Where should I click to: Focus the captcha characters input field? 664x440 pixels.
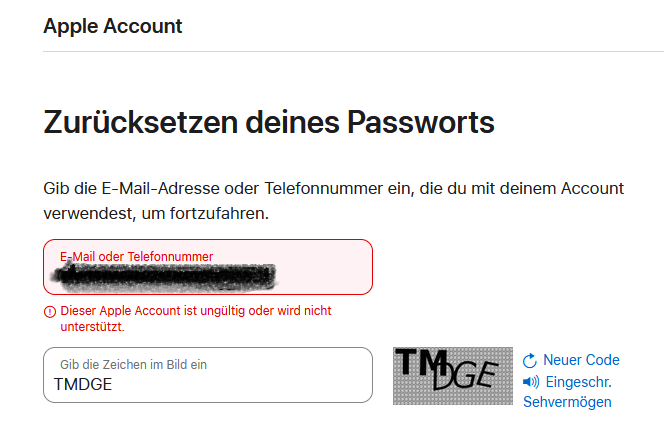(208, 375)
